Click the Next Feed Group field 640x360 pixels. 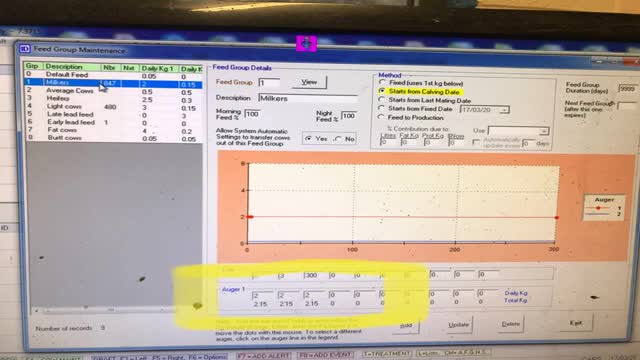pyautogui.click(x=626, y=106)
